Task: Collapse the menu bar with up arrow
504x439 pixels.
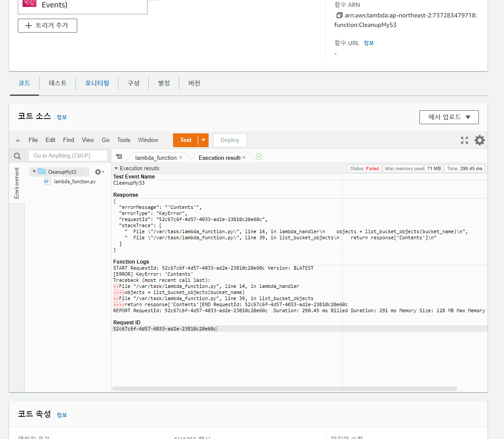Action: point(18,140)
